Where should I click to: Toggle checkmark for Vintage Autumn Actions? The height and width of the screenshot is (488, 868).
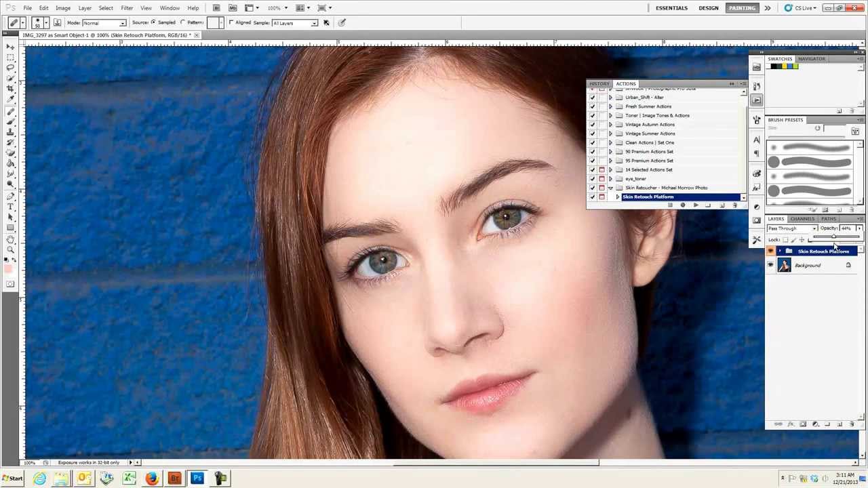click(x=592, y=125)
